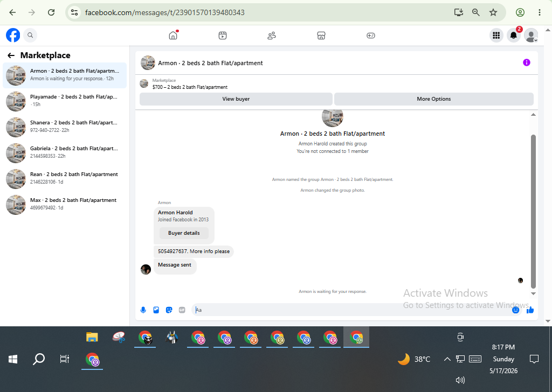Open the Playamade conversation
552x392 pixels.
click(65, 101)
